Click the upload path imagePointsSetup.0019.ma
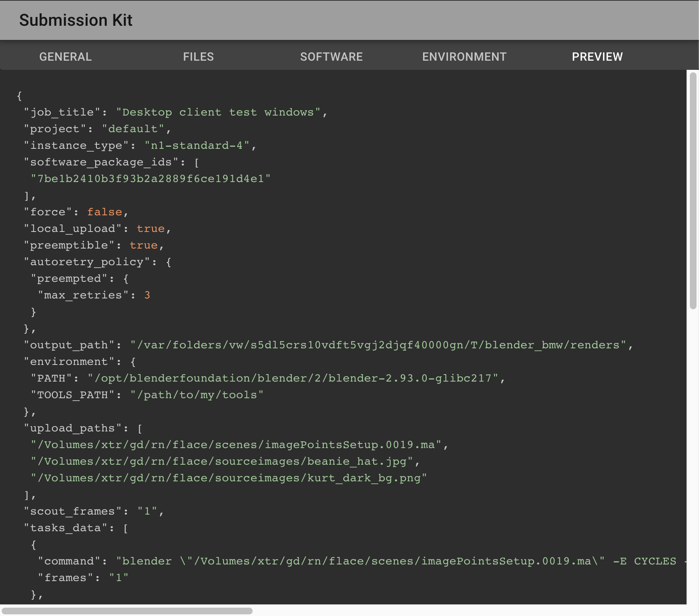 point(236,445)
